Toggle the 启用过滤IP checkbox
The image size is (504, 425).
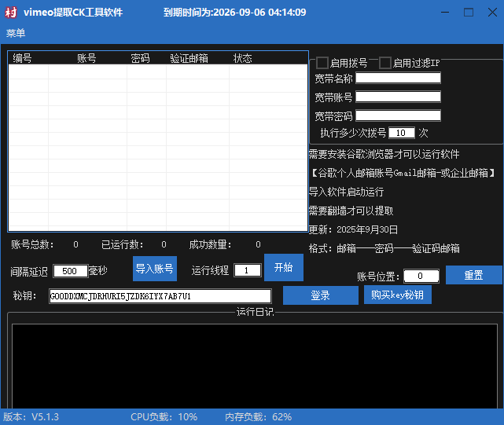(385, 63)
